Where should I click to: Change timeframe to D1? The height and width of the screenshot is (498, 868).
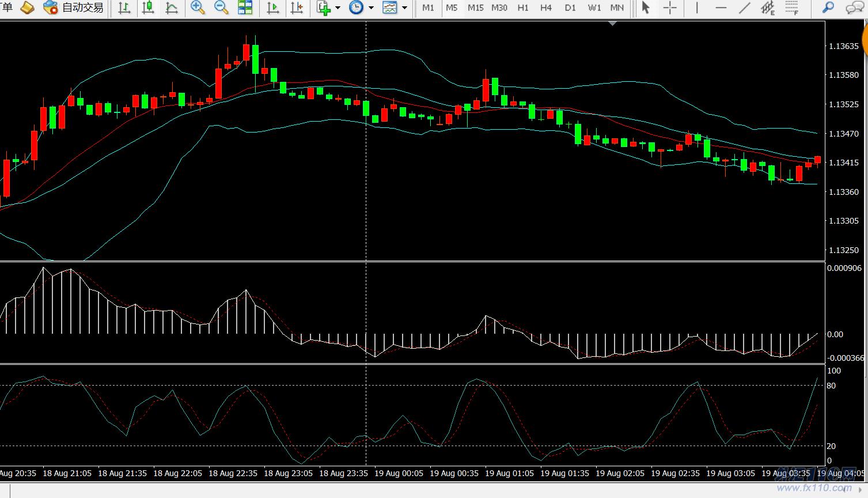[570, 7]
